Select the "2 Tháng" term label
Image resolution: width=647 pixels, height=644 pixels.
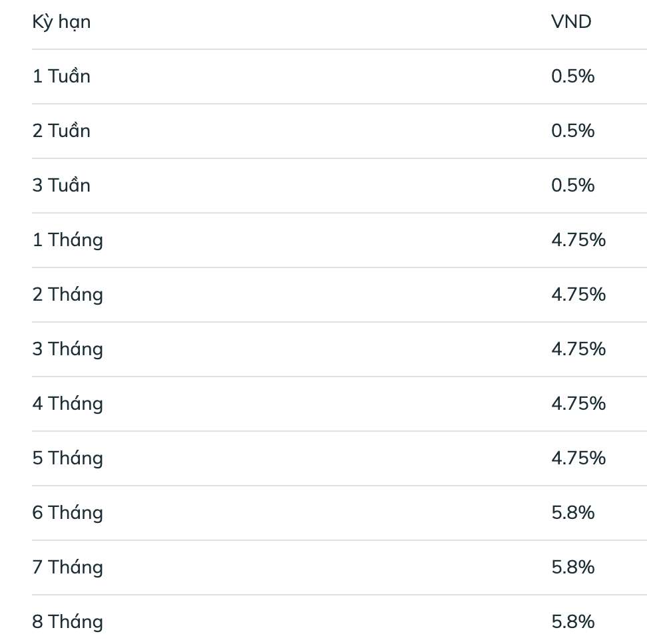pyautogui.click(x=68, y=295)
